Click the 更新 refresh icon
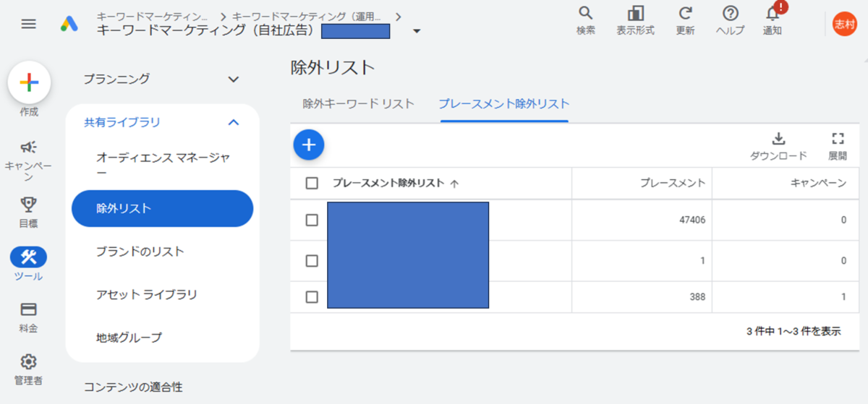 [685, 14]
